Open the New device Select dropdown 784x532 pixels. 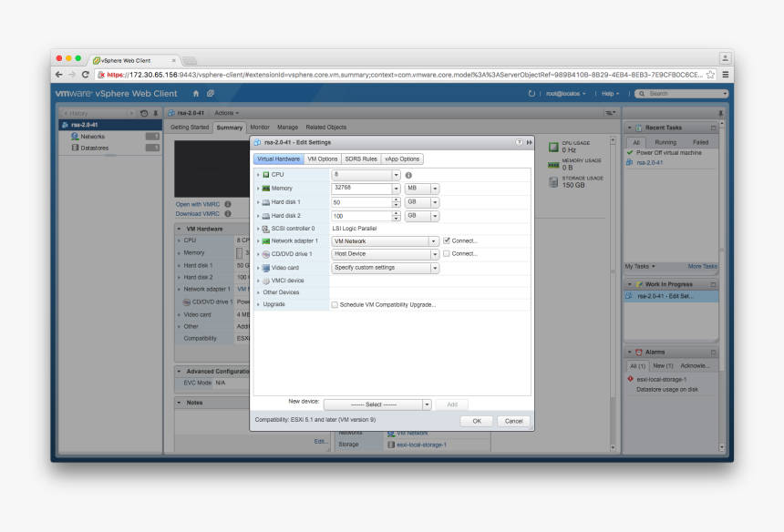point(427,404)
